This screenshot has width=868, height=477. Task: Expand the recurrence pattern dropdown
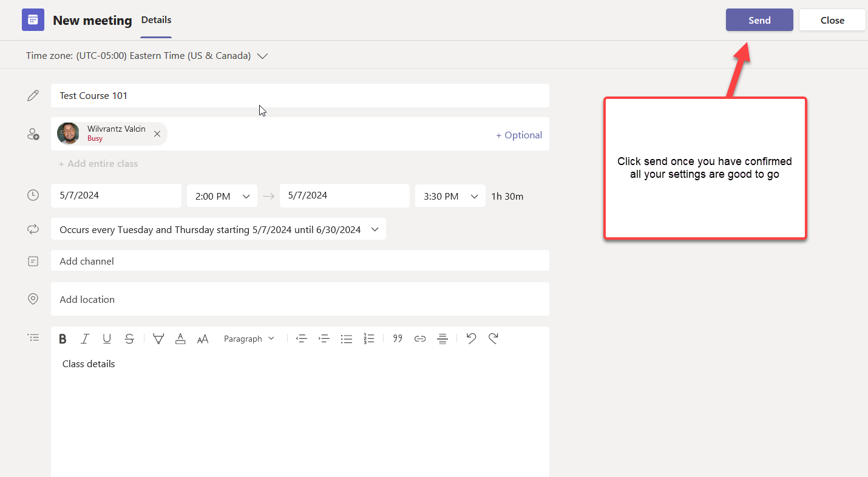click(375, 229)
